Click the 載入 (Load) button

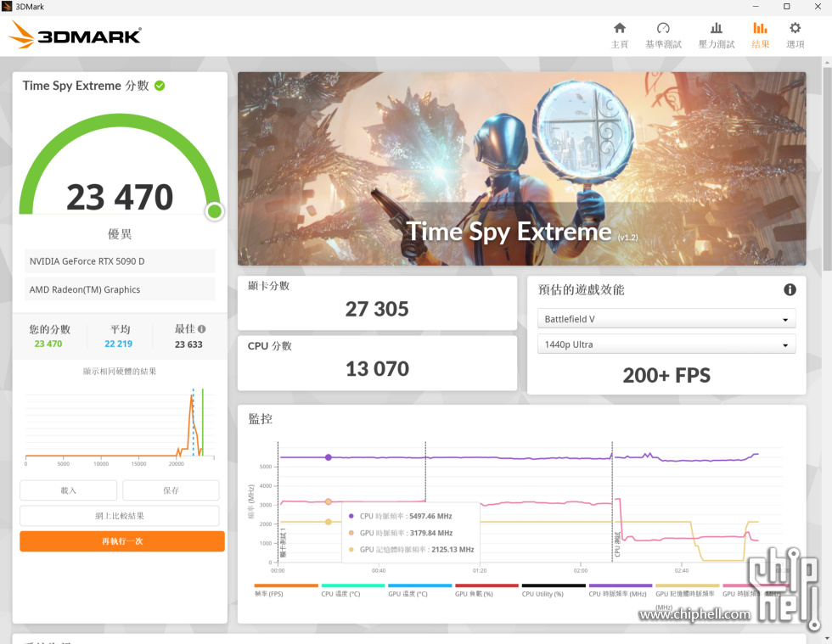(69, 490)
